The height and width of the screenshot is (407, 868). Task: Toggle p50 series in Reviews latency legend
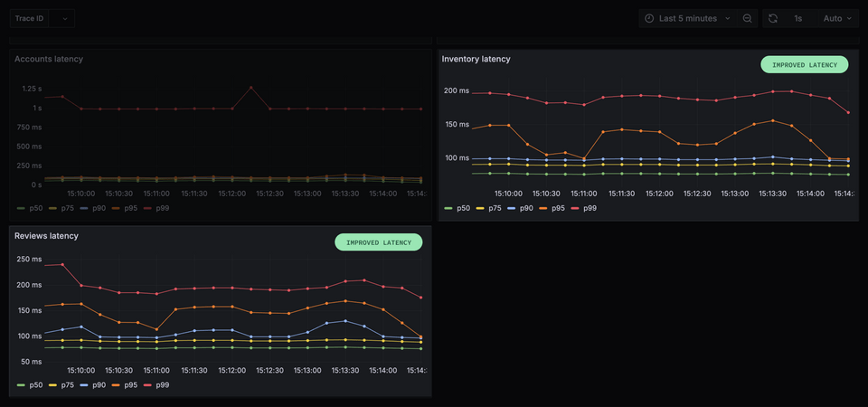30,385
